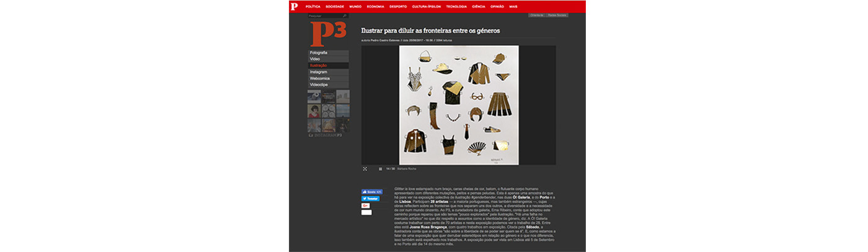
Task: Open the Sociedade section
Action: [334, 6]
